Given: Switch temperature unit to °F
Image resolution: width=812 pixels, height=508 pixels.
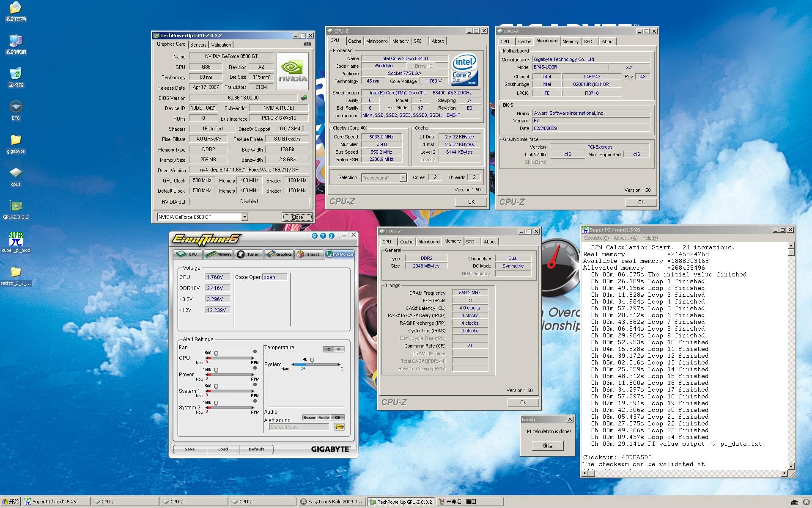Looking at the screenshot, I should tap(339, 349).
